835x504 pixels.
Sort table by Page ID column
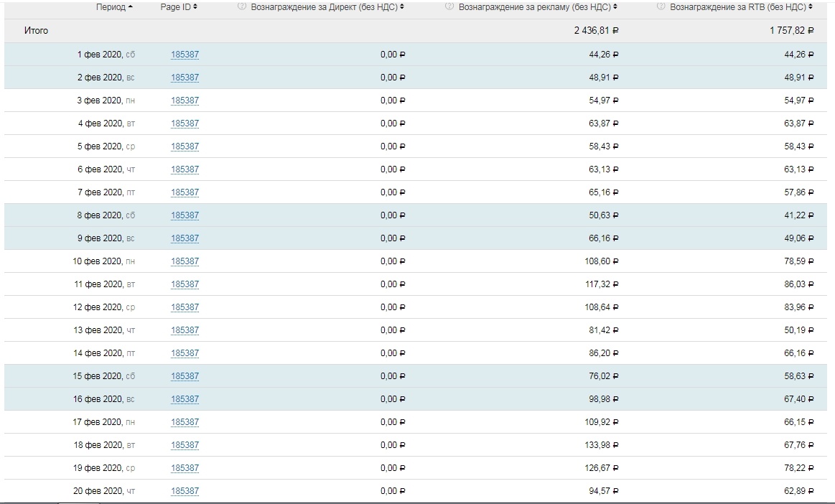179,7
